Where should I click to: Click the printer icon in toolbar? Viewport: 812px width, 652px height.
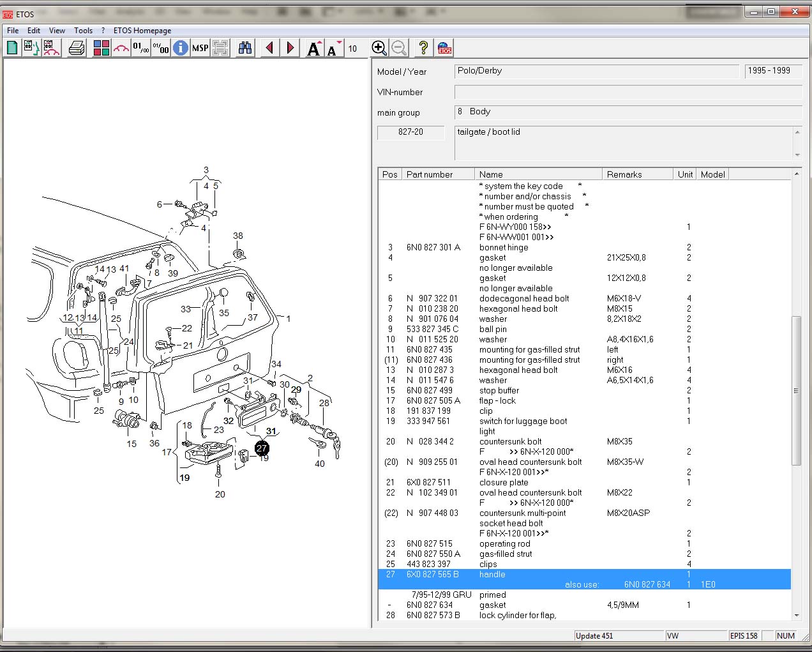tap(77, 48)
